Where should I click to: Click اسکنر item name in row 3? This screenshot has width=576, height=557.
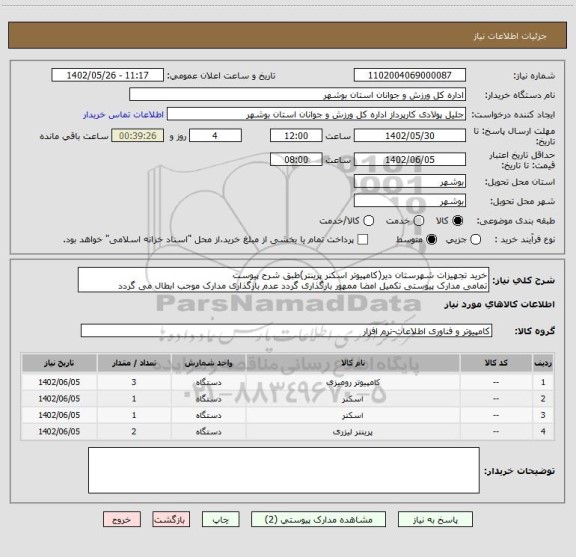click(353, 416)
